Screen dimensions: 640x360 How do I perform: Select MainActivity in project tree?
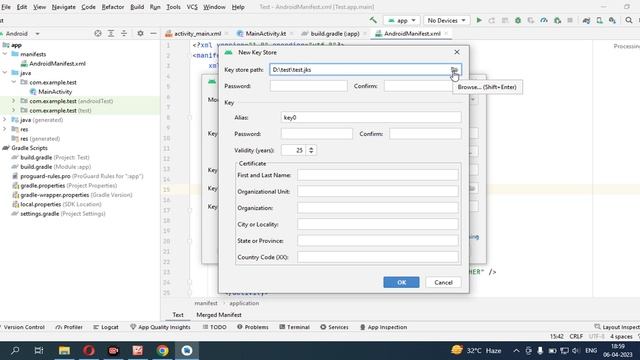pos(55,92)
